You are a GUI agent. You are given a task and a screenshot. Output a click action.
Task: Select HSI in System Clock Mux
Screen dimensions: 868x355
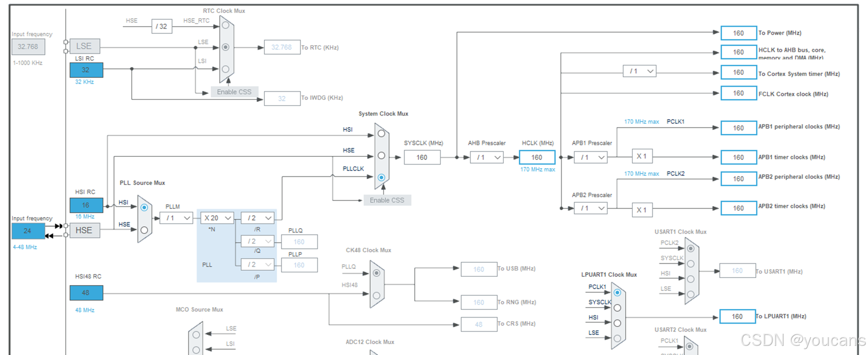tap(381, 134)
